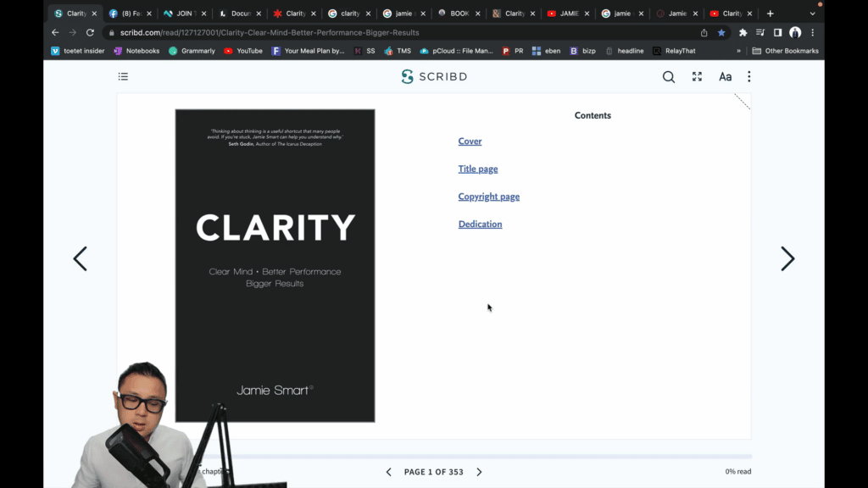Open the TMS bookmark

tap(398, 51)
